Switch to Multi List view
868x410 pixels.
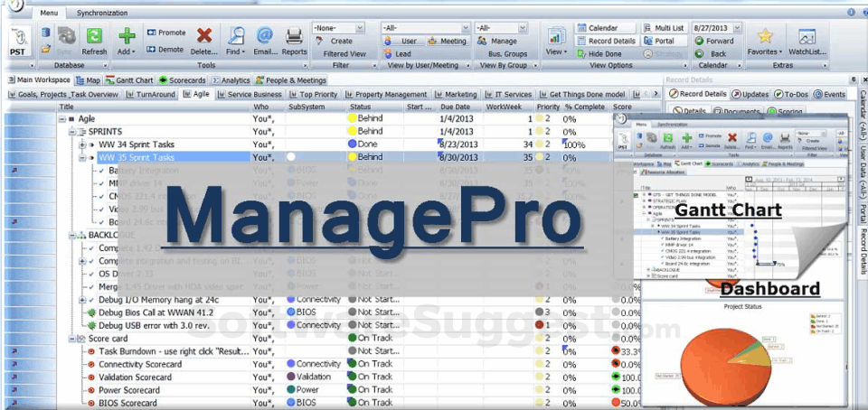665,28
